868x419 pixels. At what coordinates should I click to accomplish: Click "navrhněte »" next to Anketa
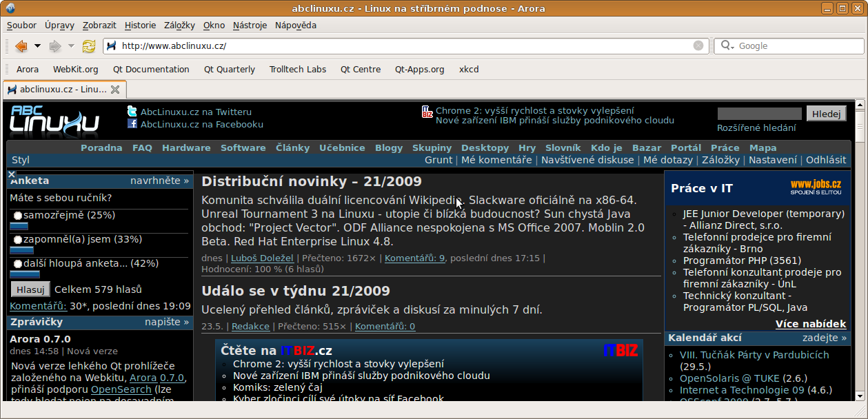[x=159, y=181]
